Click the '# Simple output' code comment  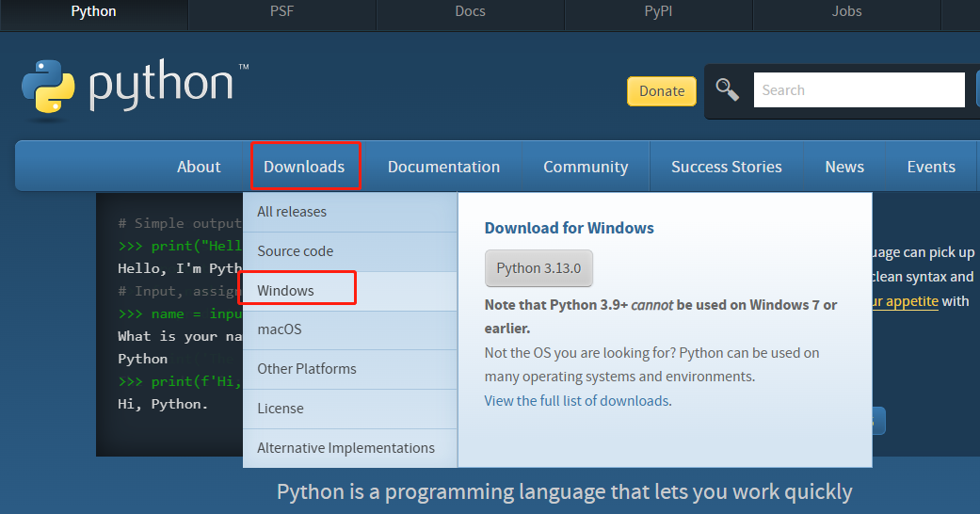(x=180, y=223)
